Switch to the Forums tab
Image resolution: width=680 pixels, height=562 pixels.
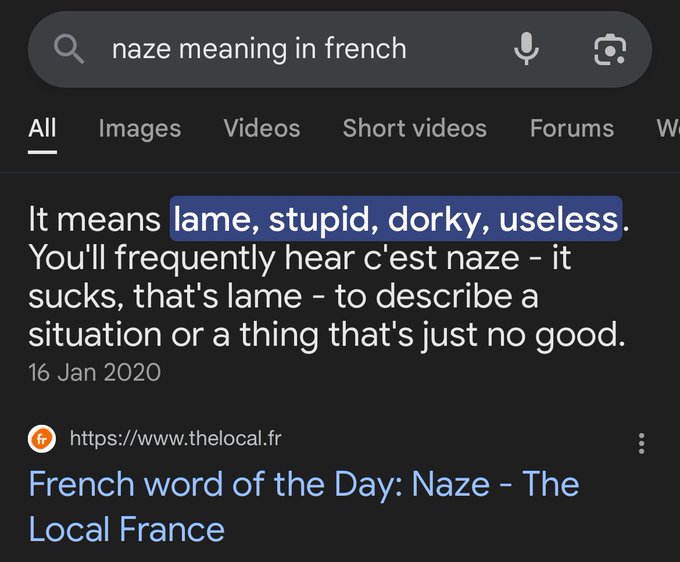click(571, 128)
